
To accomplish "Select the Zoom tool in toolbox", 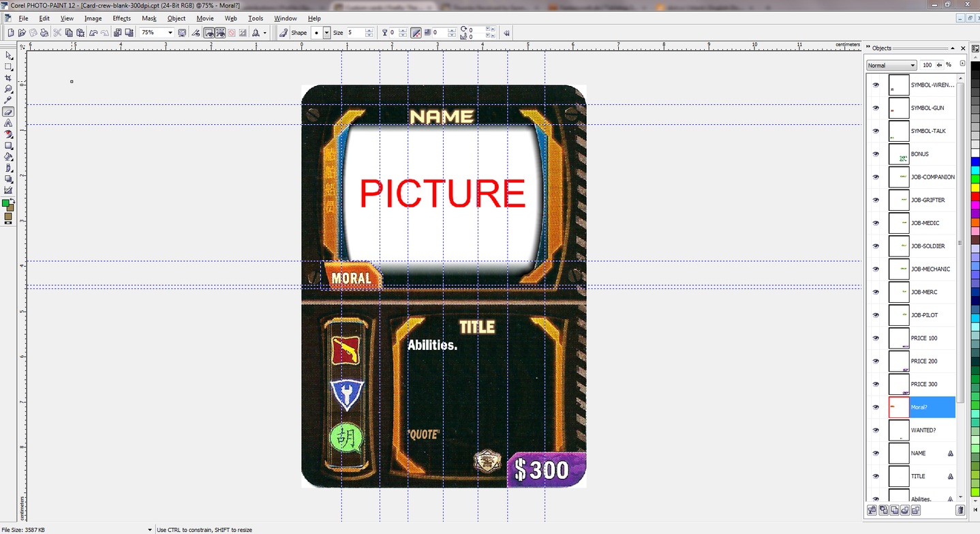I will click(8, 89).
